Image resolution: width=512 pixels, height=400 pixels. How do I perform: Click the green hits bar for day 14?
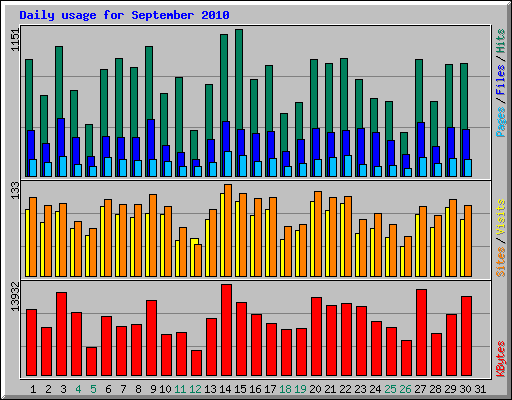224,77
